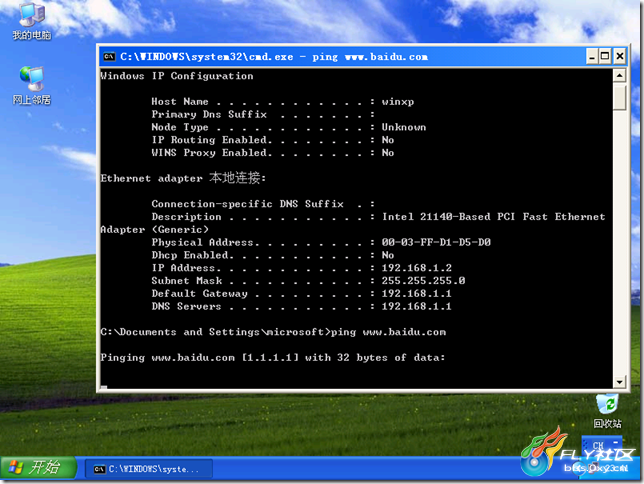Image resolution: width=644 pixels, height=484 pixels.
Task: Click the cmd system menu icon in title bar
Action: [109, 57]
